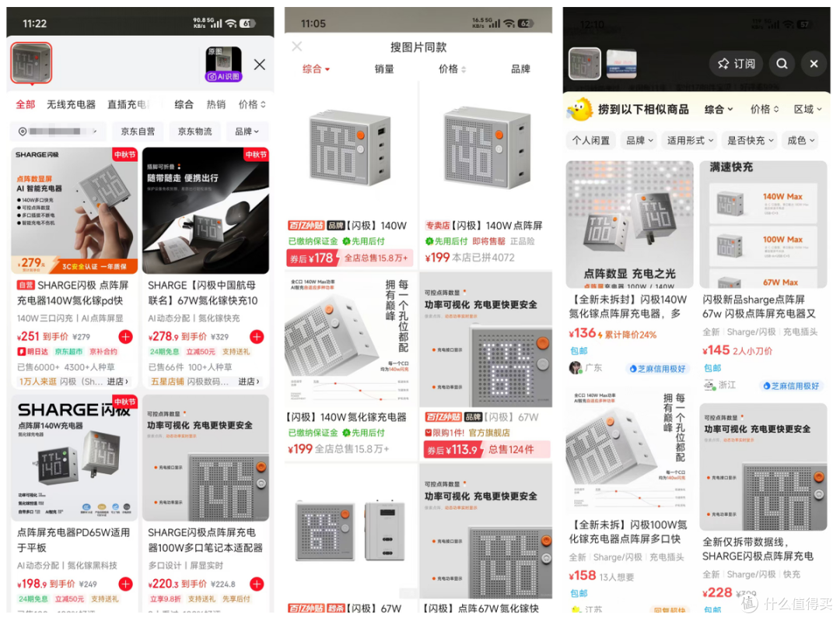Close the JD image search with X

coord(260,65)
